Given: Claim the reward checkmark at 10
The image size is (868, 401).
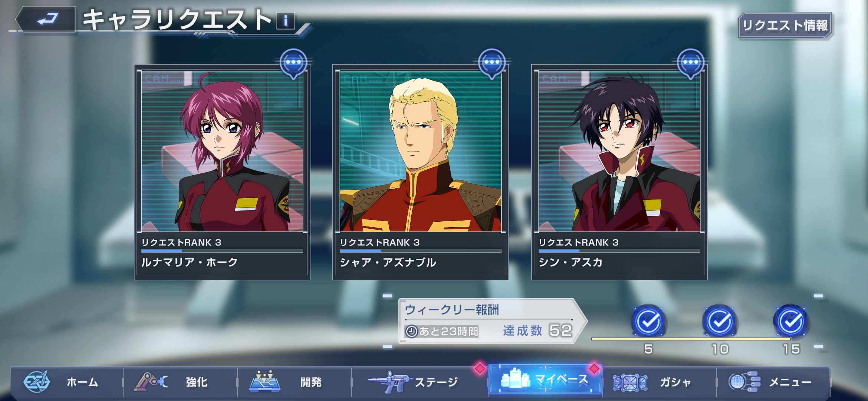Looking at the screenshot, I should (x=720, y=321).
